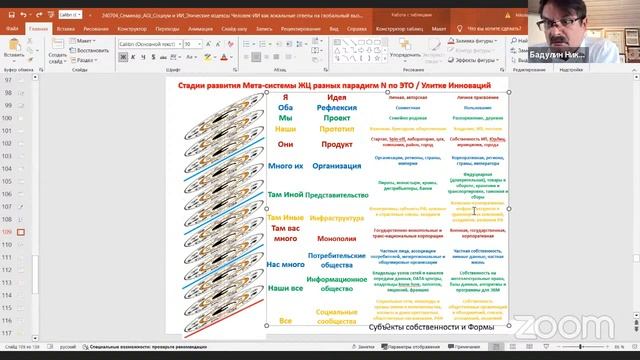Expand the Заливка фигуры fill dropdown
This screenshot has height=360, width=640.
(473, 41)
